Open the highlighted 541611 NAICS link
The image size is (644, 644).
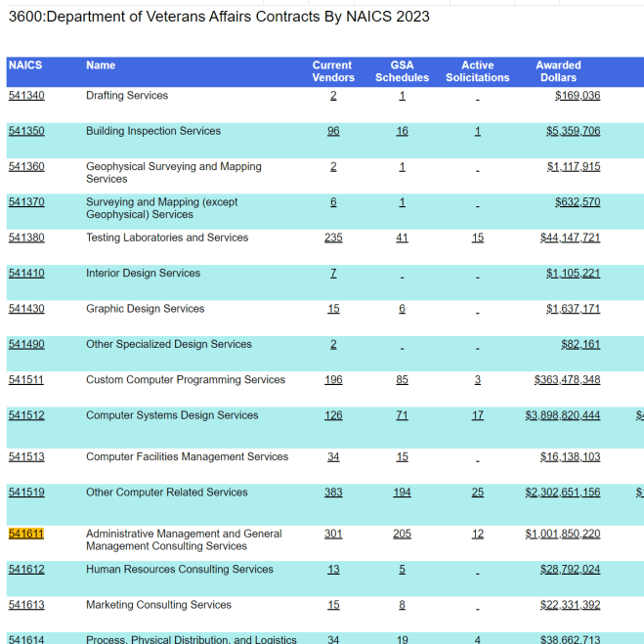click(25, 534)
